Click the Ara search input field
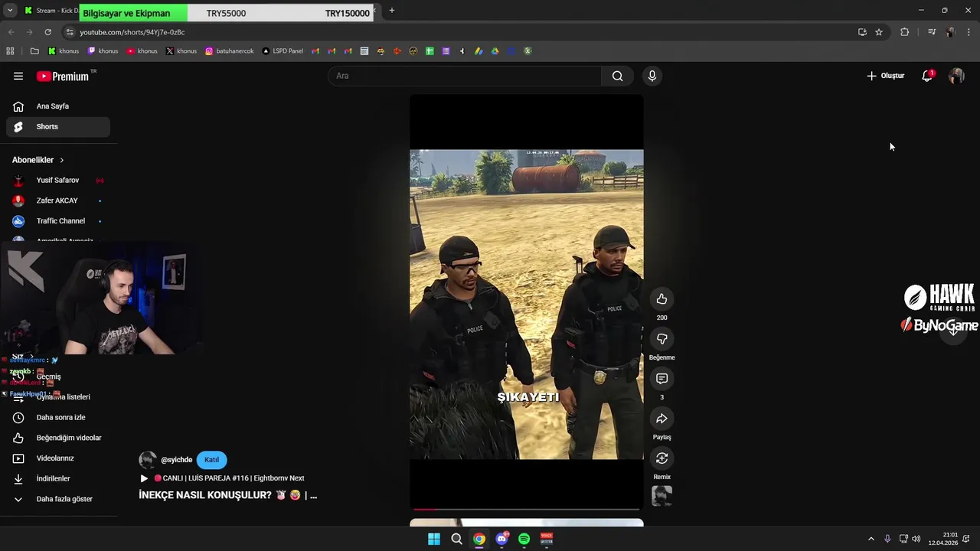980x551 pixels. 465,76
